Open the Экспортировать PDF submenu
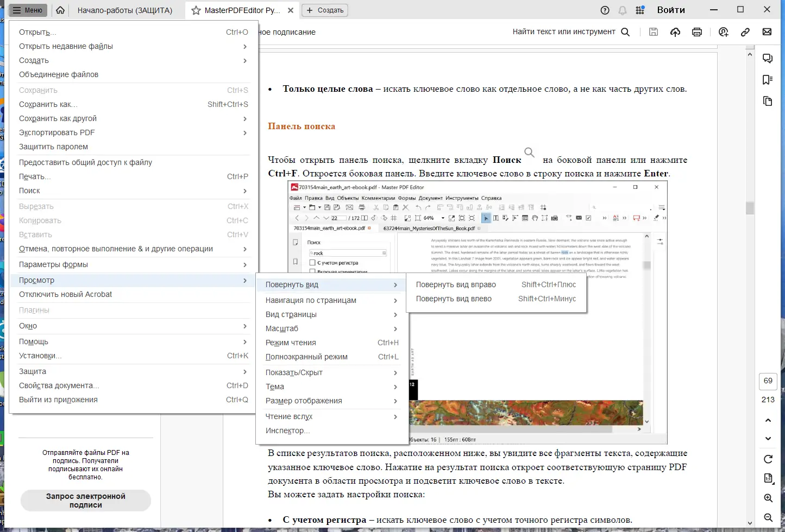Viewport: 785px width, 532px height. coord(57,132)
